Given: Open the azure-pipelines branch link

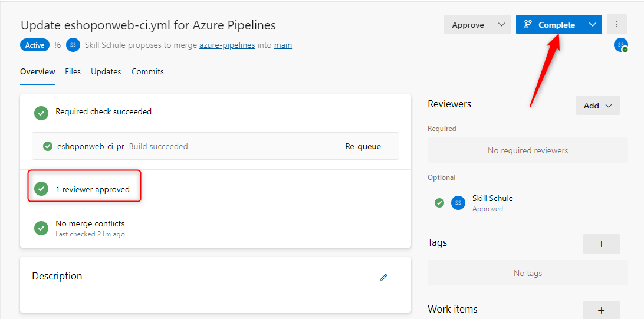Looking at the screenshot, I should pyautogui.click(x=227, y=45).
